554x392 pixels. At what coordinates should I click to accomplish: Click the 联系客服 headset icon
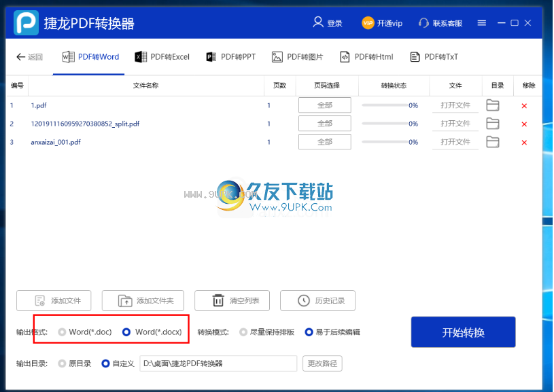423,23
